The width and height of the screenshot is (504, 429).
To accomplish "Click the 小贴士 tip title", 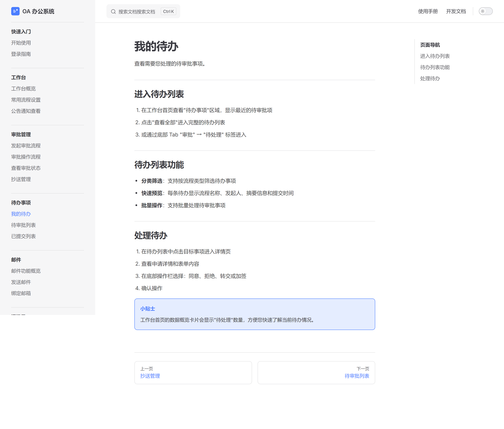I will (x=148, y=309).
